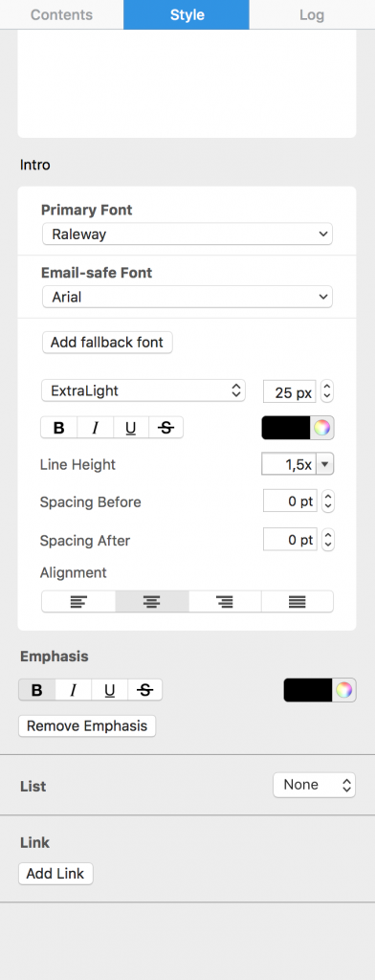The height and width of the screenshot is (980, 375).
Task: Switch to the Contents tab
Action: [61, 14]
